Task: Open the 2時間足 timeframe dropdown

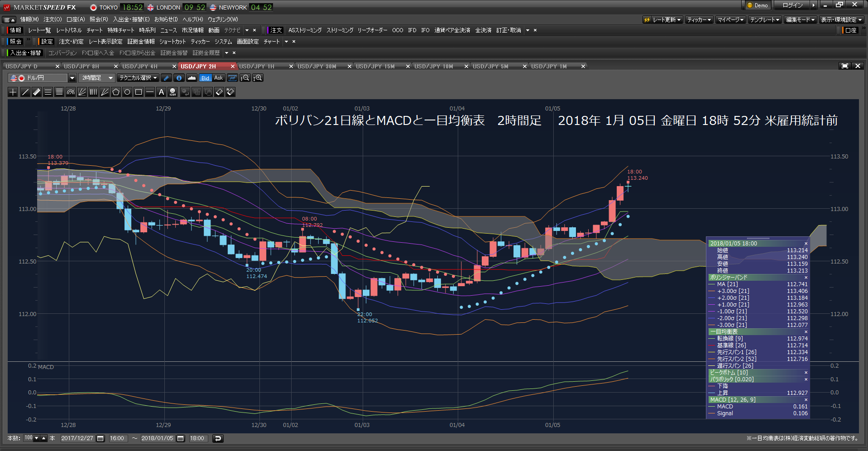Action: (x=96, y=78)
